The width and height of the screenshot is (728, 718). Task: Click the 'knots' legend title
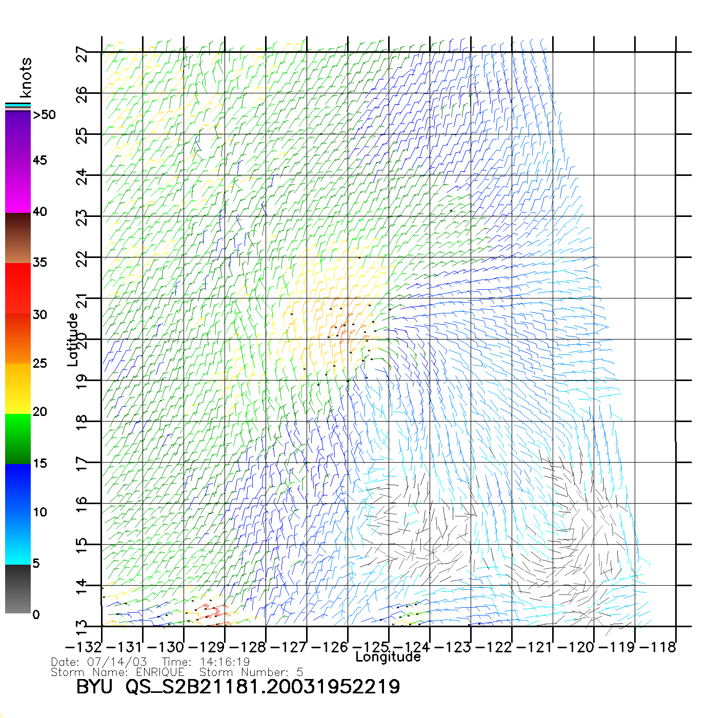[26, 78]
